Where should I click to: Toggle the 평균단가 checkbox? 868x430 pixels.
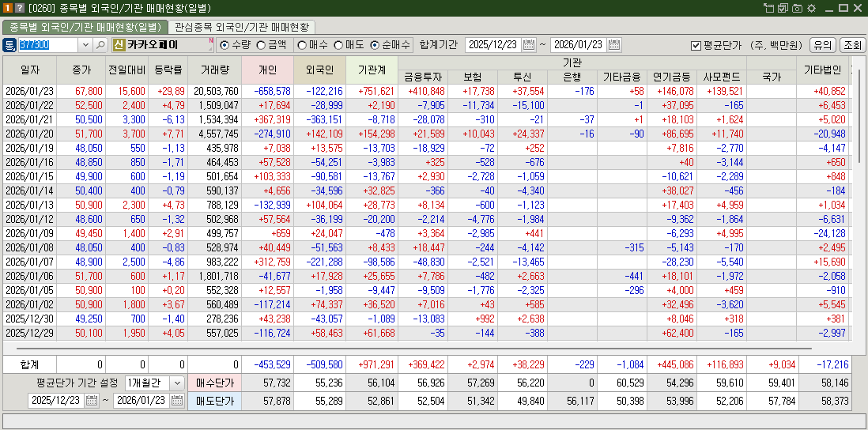(x=696, y=45)
